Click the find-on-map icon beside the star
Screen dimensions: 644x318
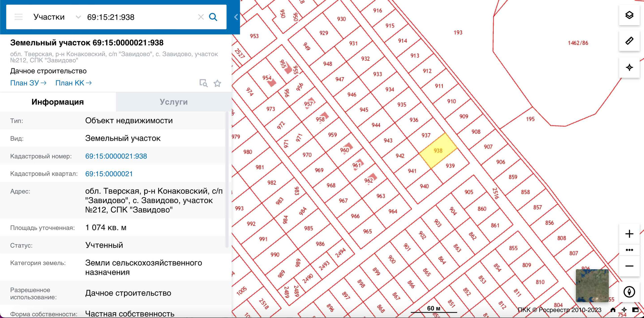click(203, 83)
